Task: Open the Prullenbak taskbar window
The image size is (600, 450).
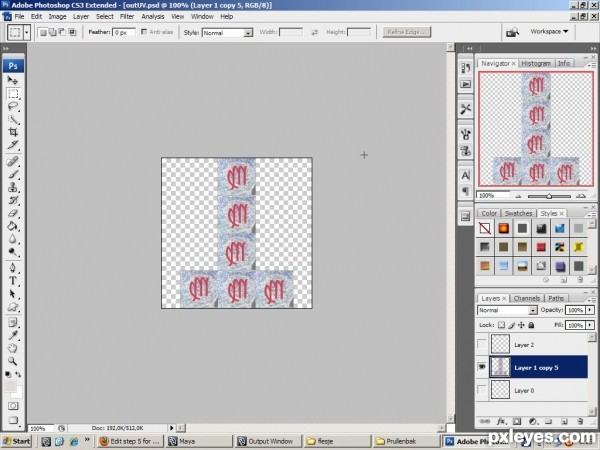Action: (406, 441)
